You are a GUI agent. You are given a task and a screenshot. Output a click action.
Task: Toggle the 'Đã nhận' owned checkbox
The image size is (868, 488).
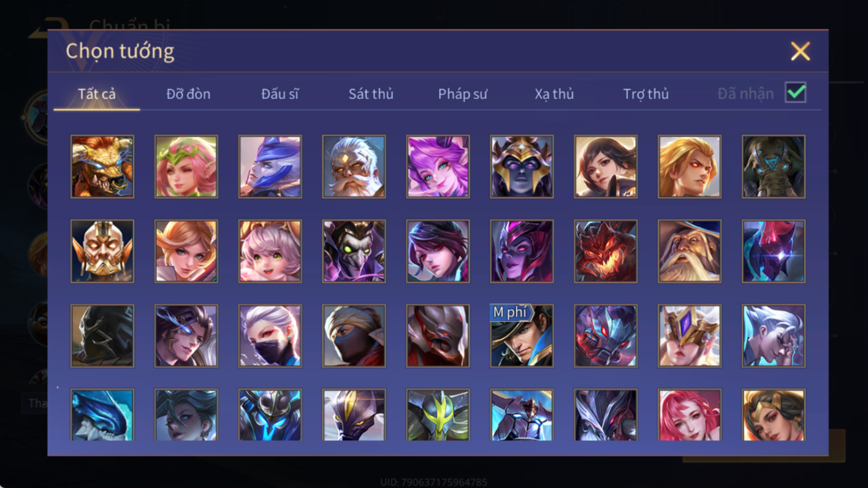(x=795, y=93)
